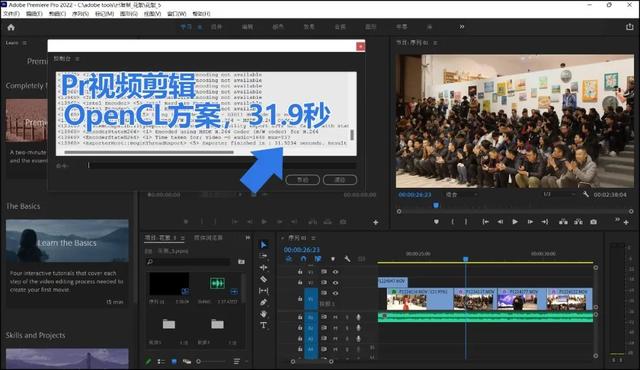Expand workspace overflow double-arrow menu
This screenshot has width=640, height=370.
click(462, 27)
